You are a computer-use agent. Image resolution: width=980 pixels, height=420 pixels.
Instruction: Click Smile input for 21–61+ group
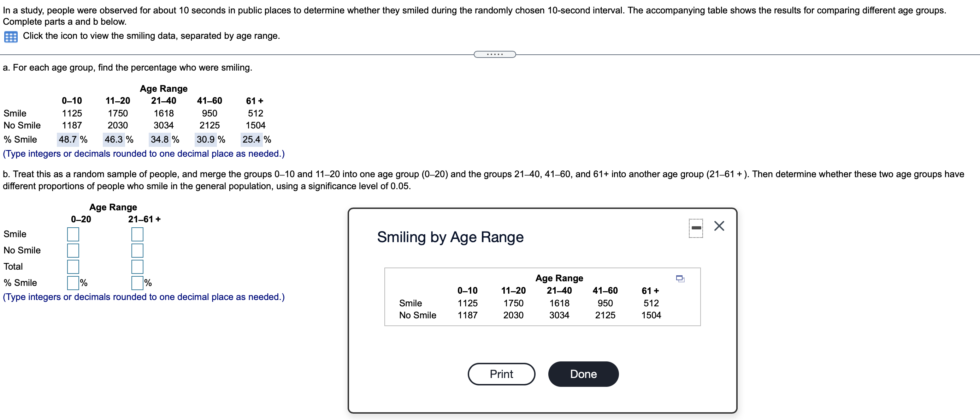137,234
